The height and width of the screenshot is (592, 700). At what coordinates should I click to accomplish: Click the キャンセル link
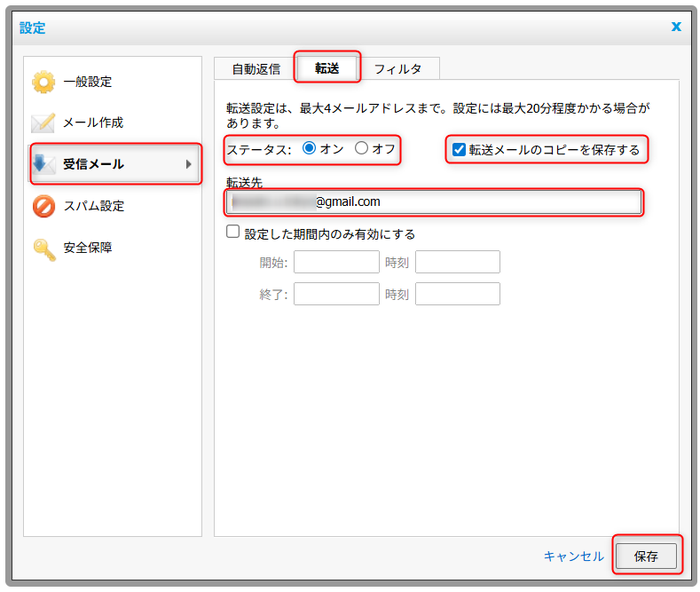pyautogui.click(x=574, y=556)
